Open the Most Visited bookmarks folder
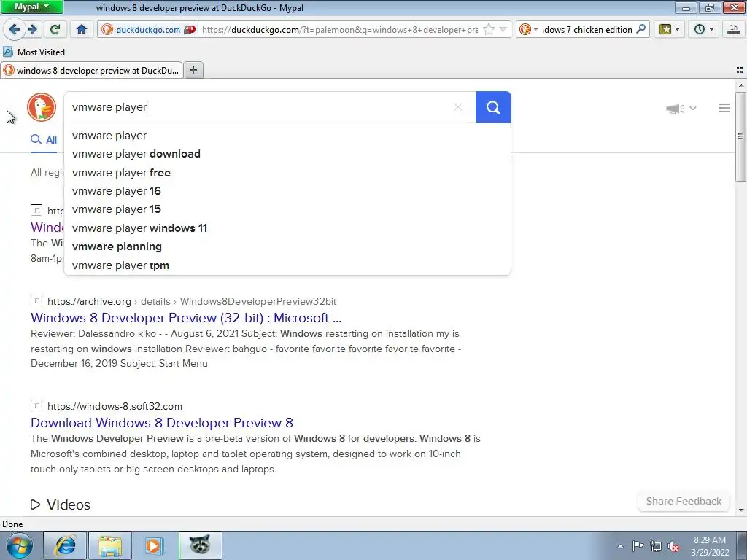 34,52
